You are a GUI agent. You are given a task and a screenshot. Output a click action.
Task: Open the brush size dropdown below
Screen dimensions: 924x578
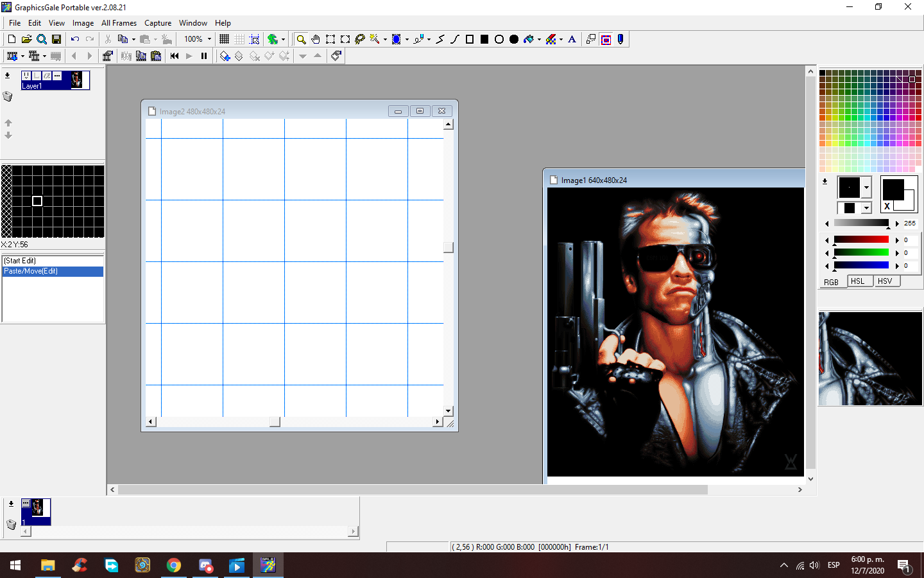[866, 208]
